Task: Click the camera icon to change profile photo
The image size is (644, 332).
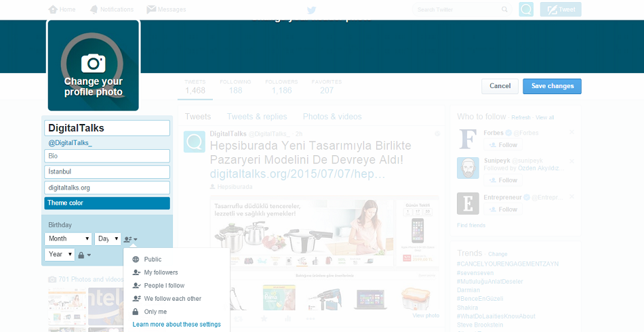Action: coord(94,63)
